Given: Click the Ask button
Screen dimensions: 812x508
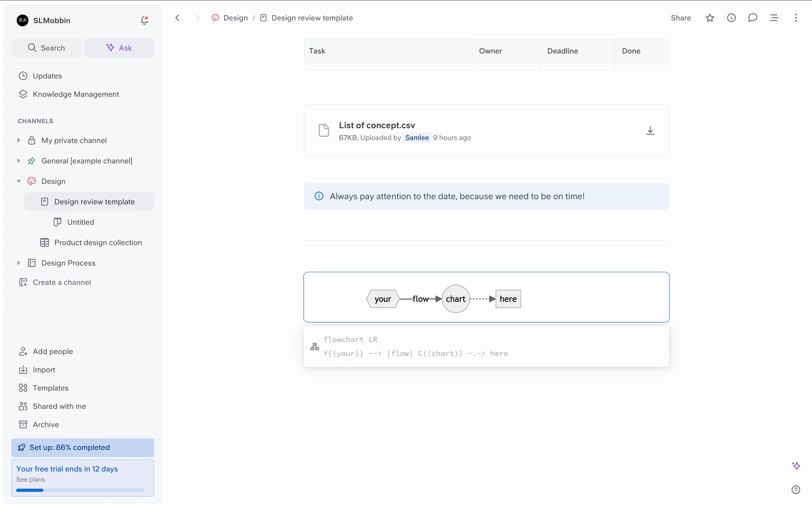Looking at the screenshot, I should point(119,48).
